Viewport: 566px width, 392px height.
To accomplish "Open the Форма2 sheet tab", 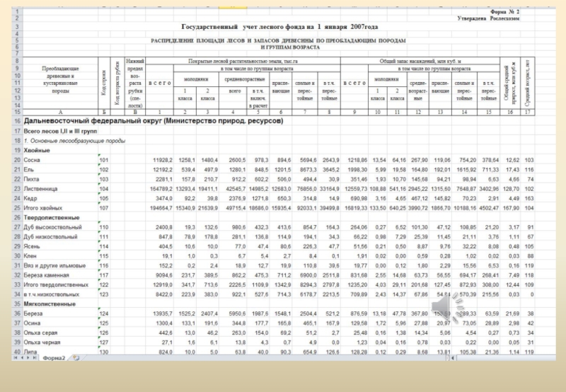I will [x=55, y=358].
